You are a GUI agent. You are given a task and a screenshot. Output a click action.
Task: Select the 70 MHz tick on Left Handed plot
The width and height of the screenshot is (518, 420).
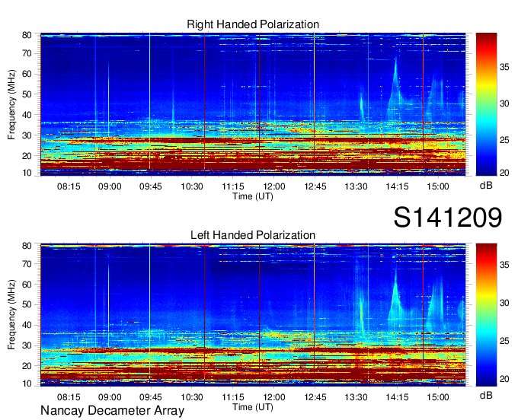tap(27, 264)
